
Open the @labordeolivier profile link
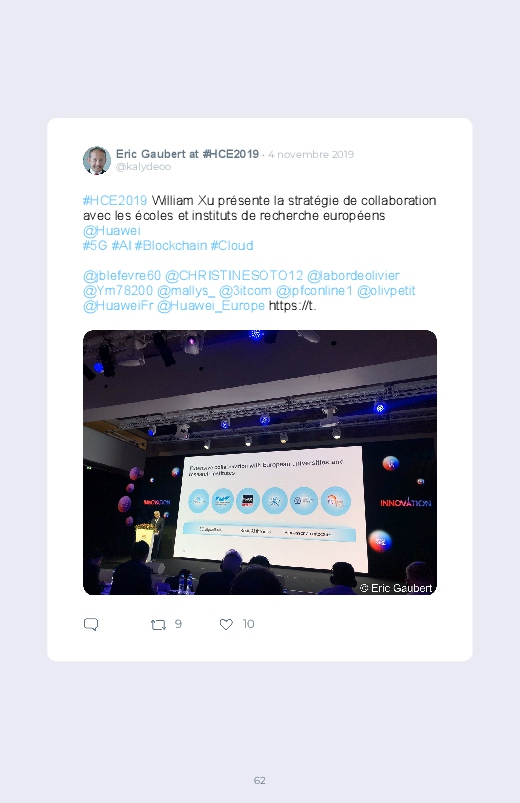point(353,276)
